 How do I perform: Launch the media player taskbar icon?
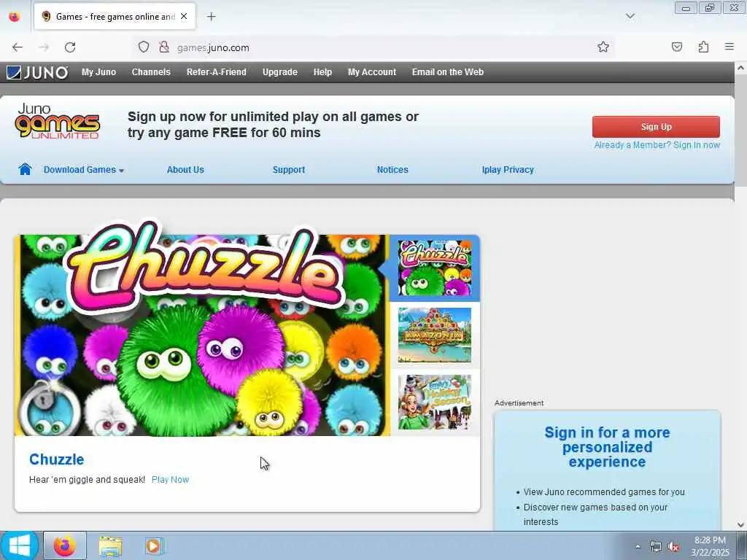point(154,546)
